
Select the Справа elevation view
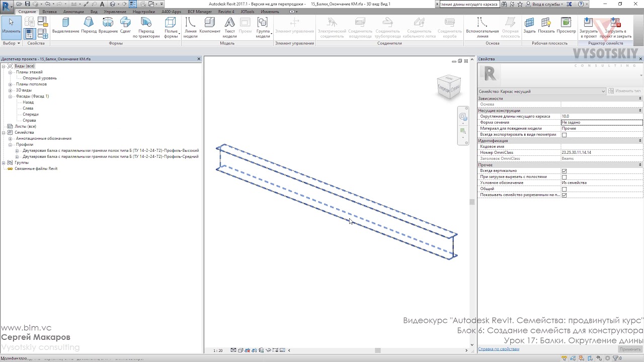(x=29, y=120)
